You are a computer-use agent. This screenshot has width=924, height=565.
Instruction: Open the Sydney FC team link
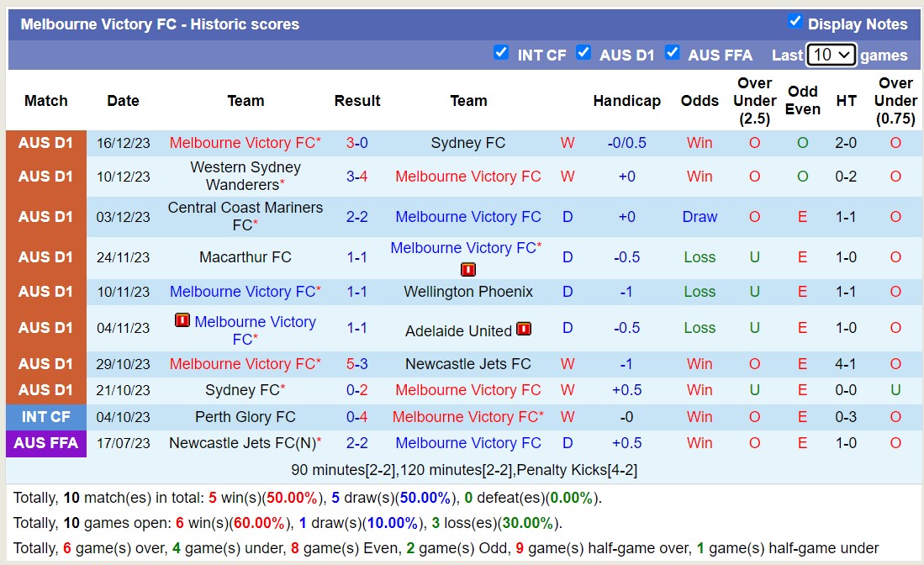tap(467, 142)
